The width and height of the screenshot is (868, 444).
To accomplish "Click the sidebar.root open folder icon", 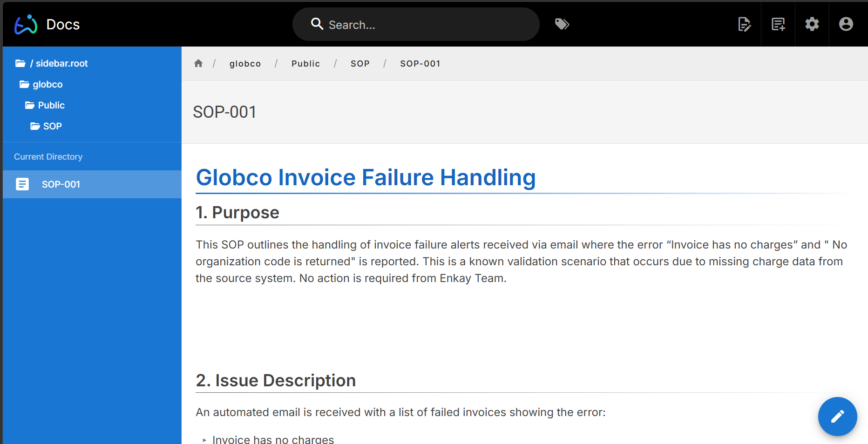I will tap(20, 63).
